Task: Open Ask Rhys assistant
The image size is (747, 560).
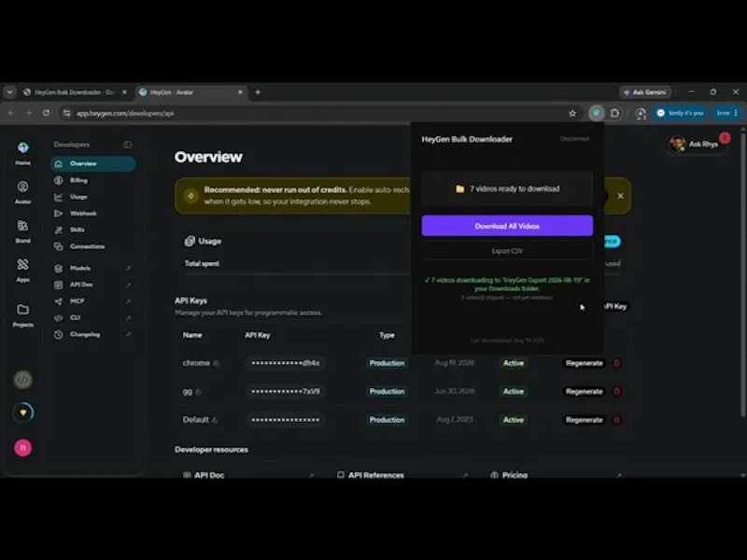Action: pyautogui.click(x=697, y=144)
